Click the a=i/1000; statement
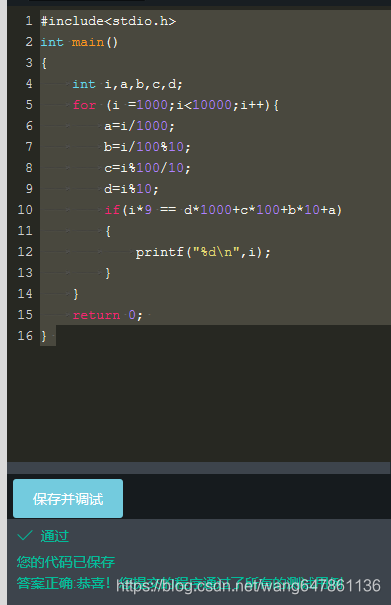The width and height of the screenshot is (391, 605). 139,126
